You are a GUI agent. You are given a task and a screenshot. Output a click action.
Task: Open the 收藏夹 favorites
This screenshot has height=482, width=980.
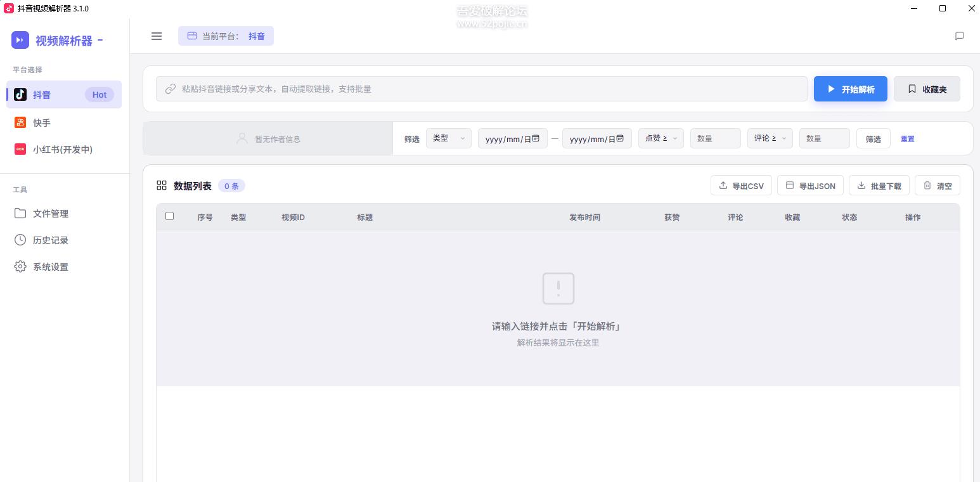[x=927, y=89]
